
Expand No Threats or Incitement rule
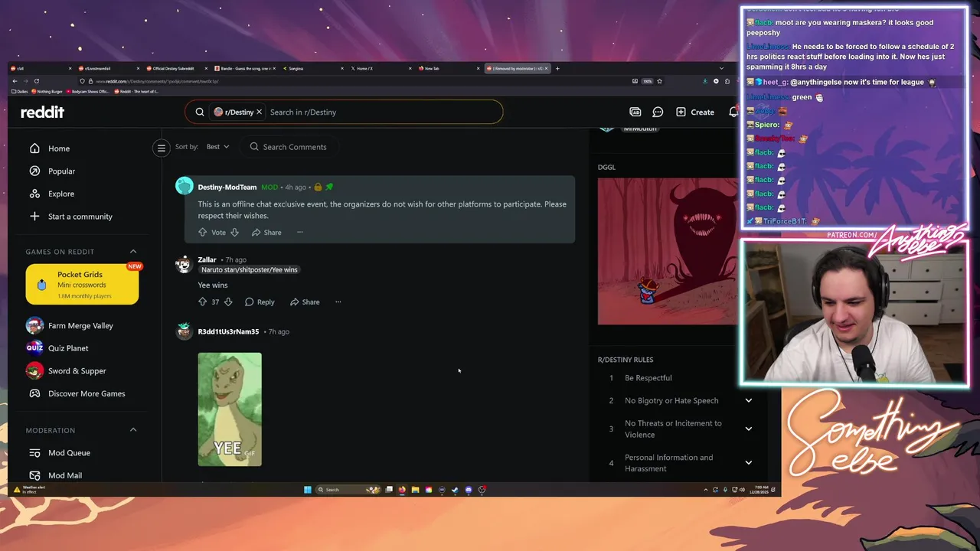coord(748,429)
